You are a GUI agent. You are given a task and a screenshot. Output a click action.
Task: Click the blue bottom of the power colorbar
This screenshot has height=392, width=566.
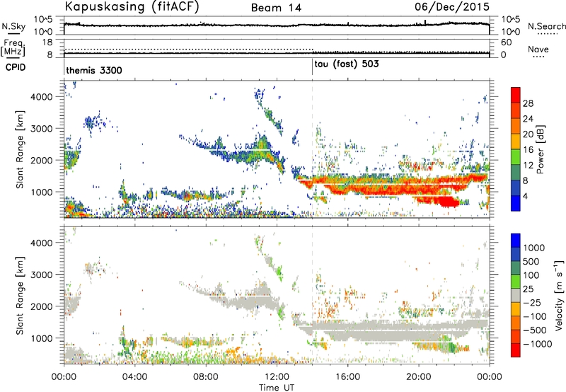pyautogui.click(x=516, y=204)
